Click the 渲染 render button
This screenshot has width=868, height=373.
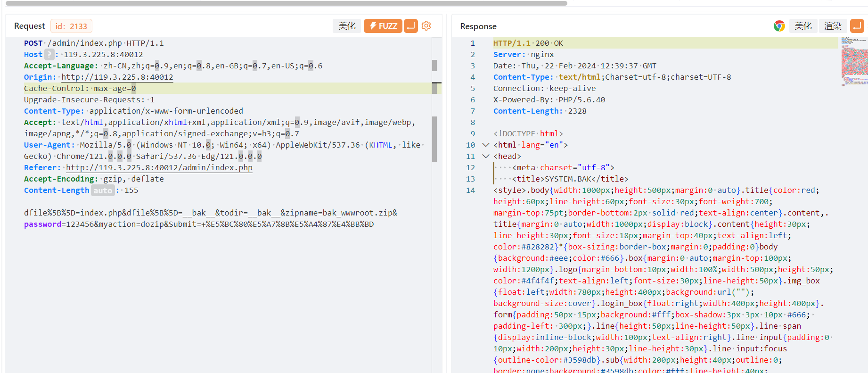[x=833, y=26]
